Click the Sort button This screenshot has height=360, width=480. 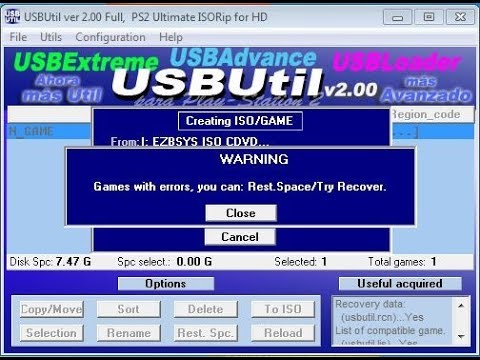tap(129, 309)
